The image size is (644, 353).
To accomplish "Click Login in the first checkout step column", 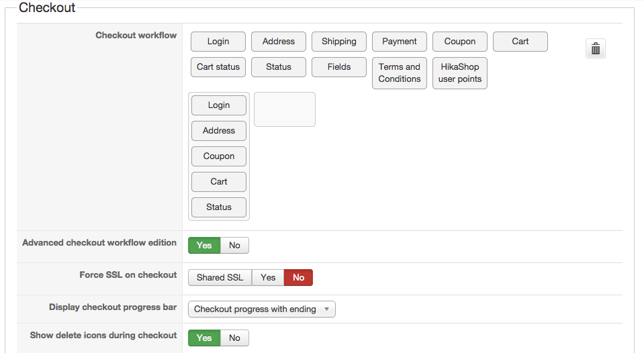I will pyautogui.click(x=219, y=105).
